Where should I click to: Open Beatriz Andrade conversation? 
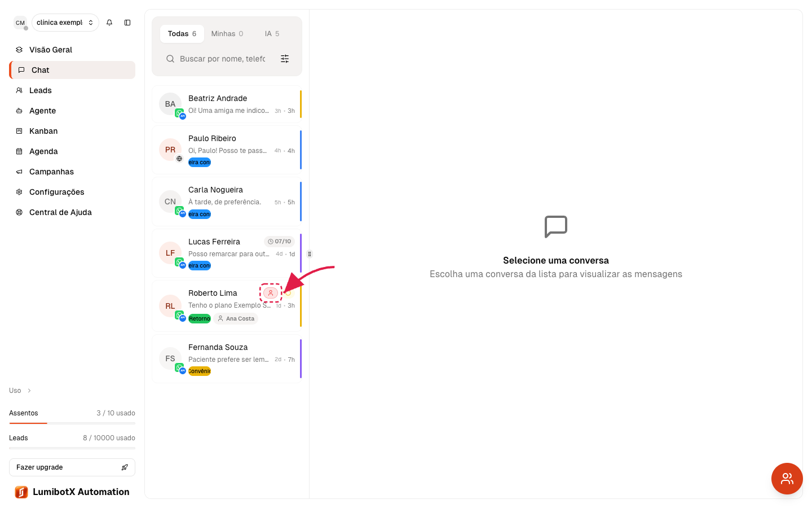tap(227, 104)
